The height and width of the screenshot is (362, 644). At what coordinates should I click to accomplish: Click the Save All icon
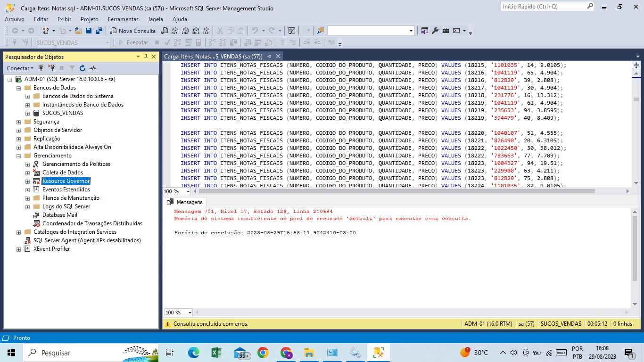click(x=99, y=31)
